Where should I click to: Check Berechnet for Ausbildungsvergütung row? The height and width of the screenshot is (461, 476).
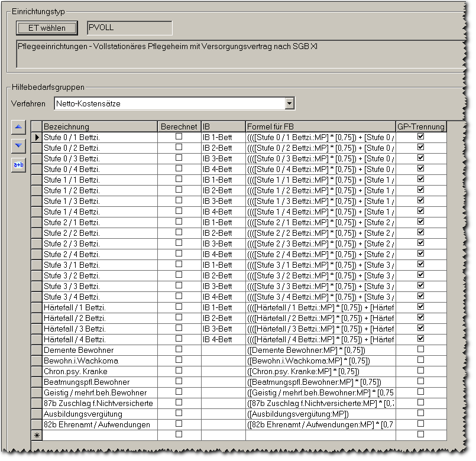tap(179, 413)
